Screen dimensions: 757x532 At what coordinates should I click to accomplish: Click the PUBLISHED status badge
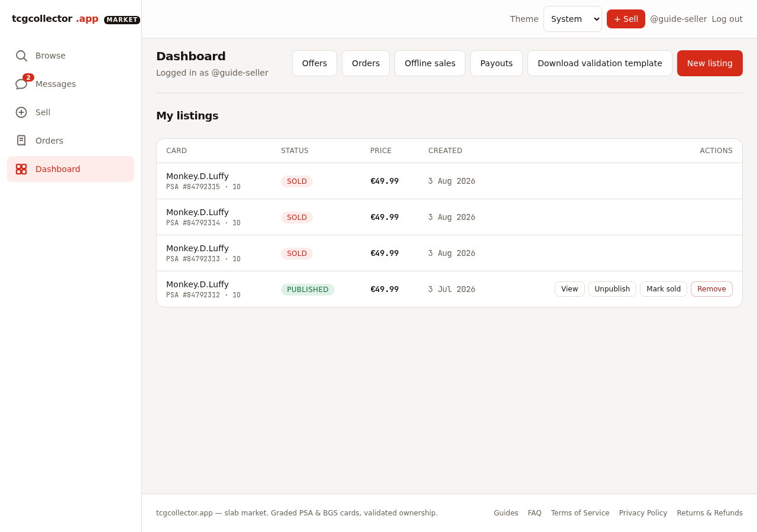pos(308,290)
